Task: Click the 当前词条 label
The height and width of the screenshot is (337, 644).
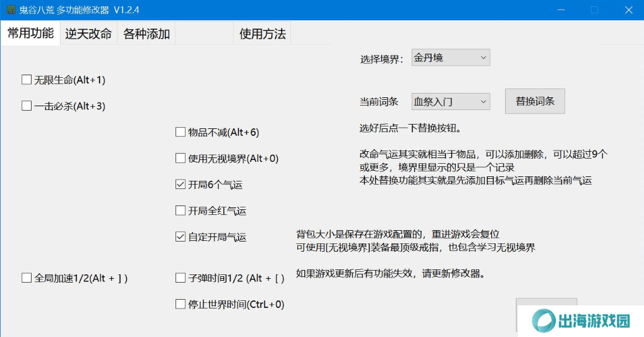Action: pyautogui.click(x=379, y=102)
